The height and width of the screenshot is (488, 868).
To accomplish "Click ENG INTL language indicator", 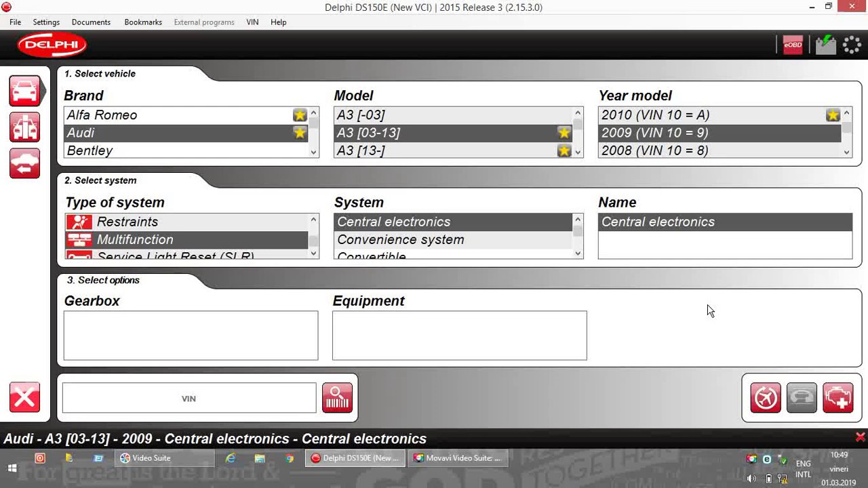I will click(x=803, y=469).
